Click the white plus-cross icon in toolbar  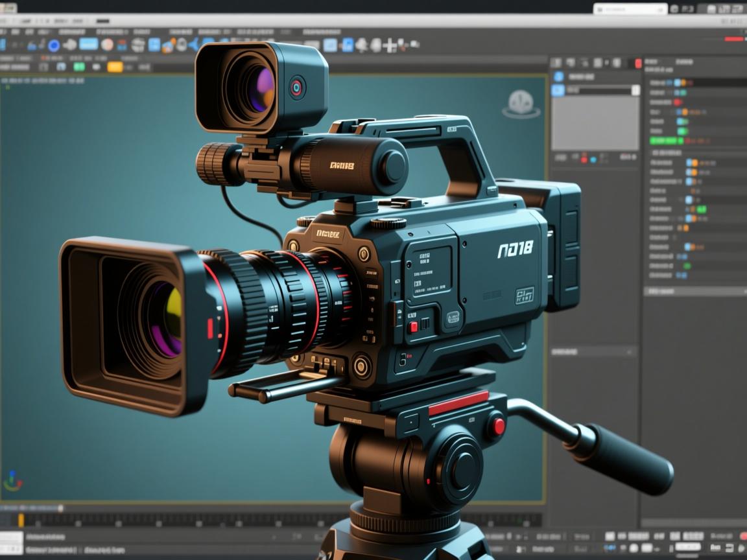coord(390,45)
